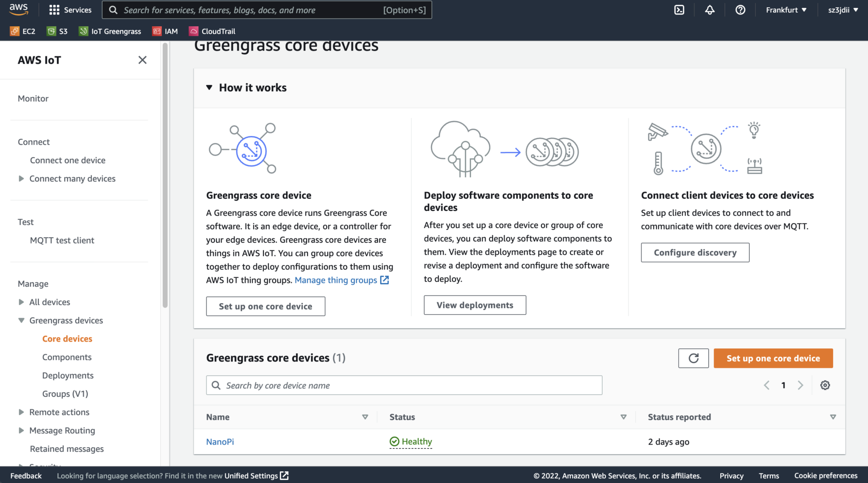Refresh the Greengrass core devices list
This screenshot has width=868, height=483.
[x=693, y=358]
